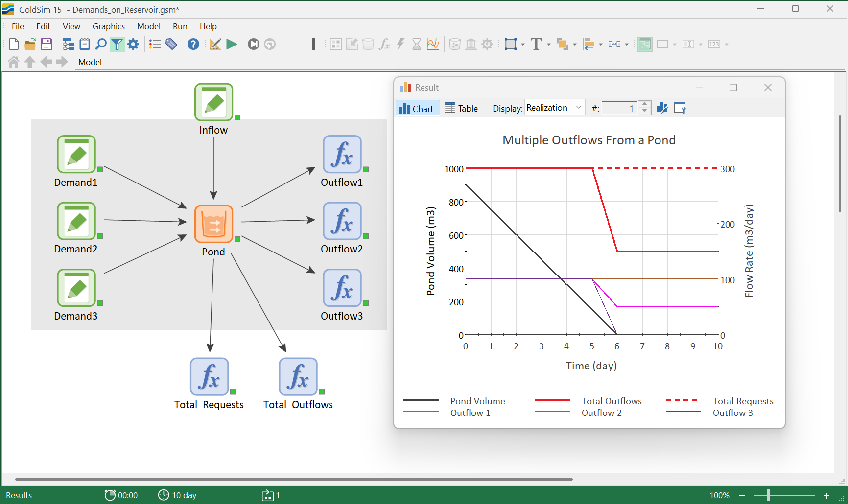Click the chart style edit icon
Screen dimensions: 848x504
662,108
